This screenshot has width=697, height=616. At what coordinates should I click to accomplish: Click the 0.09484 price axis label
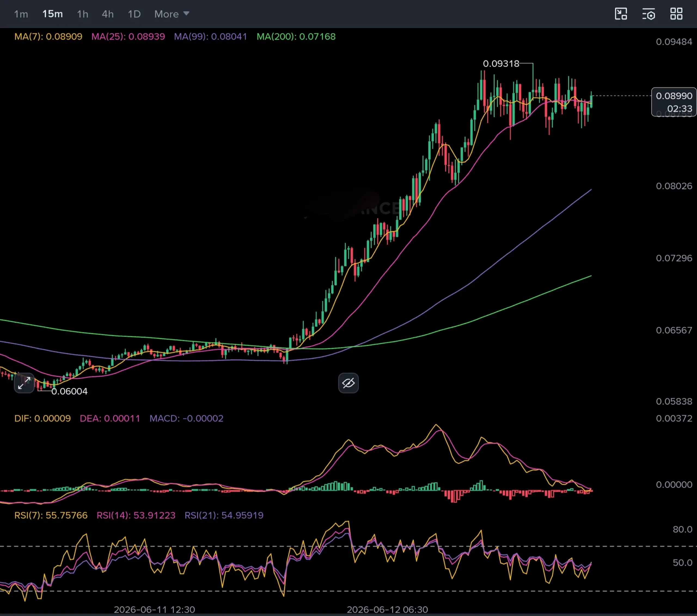point(674,42)
